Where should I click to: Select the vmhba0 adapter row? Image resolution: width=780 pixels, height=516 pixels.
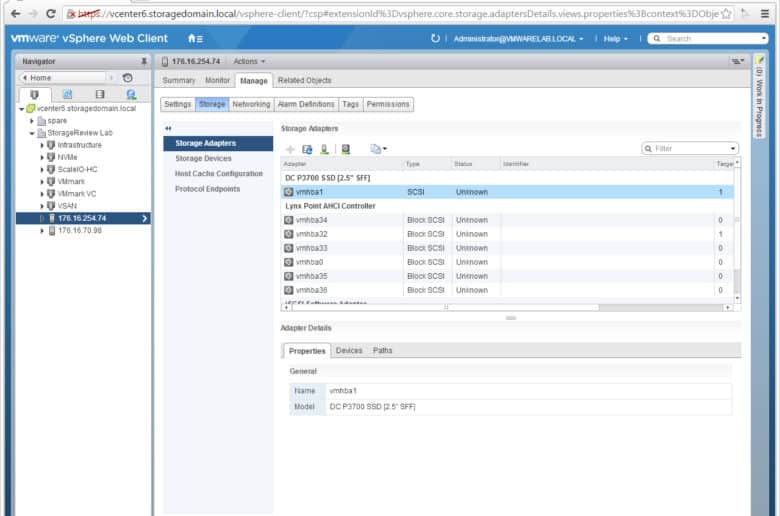[x=507, y=262]
